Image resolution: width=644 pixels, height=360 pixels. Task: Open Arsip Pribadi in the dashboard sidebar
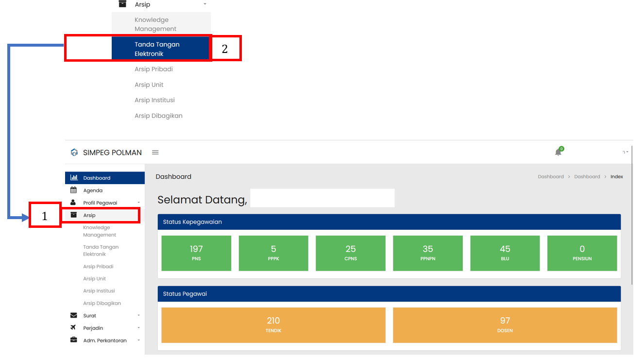coord(98,267)
